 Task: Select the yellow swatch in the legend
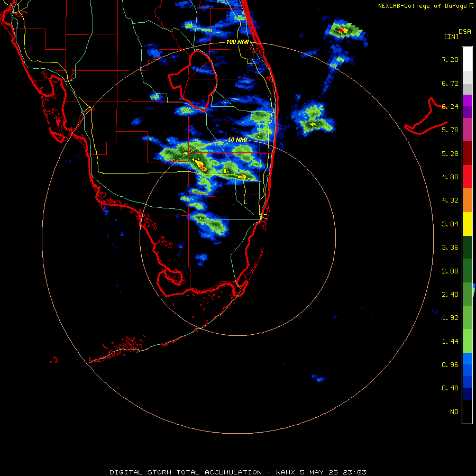(467, 224)
